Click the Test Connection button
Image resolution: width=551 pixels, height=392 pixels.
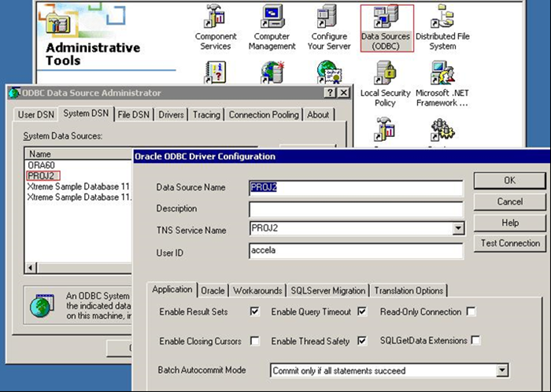(511, 243)
